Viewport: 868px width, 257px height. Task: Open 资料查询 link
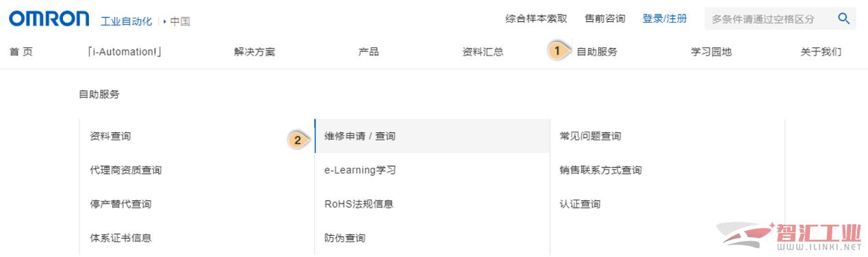click(110, 136)
